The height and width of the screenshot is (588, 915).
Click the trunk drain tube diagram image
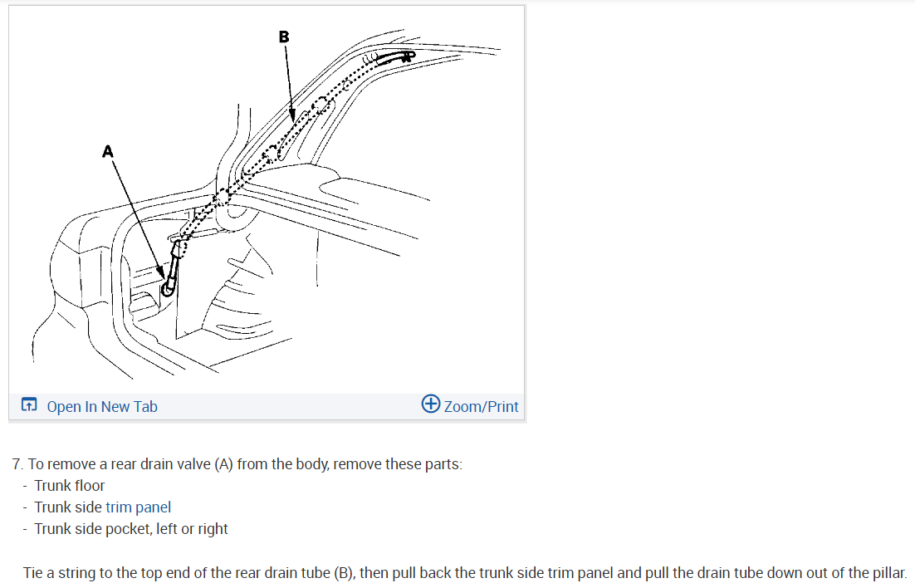267,200
